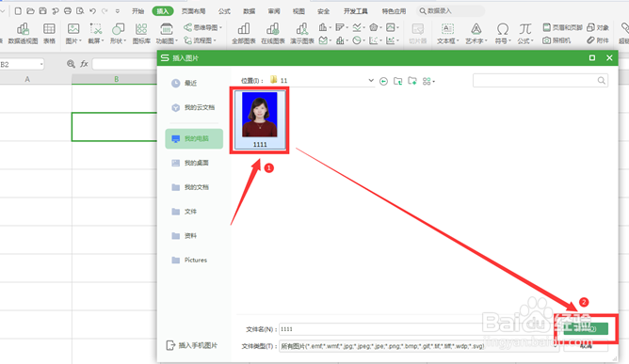Click the up-one-level folder icon in dialog
629x364 pixels.
click(398, 82)
